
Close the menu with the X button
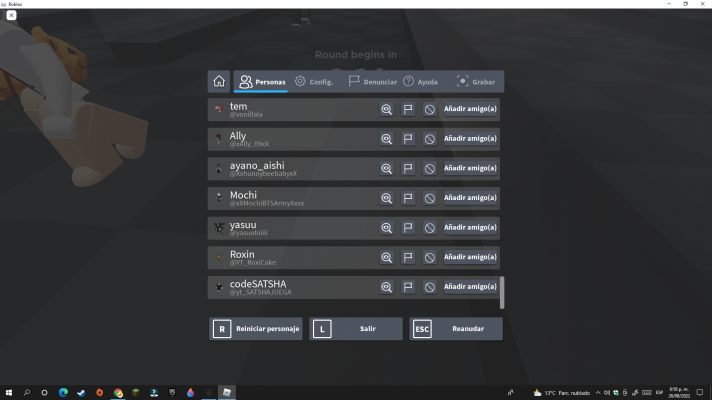pyautogui.click(x=11, y=15)
